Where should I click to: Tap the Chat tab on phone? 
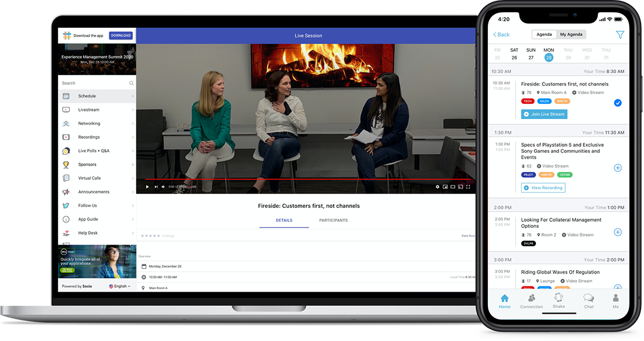point(589,301)
